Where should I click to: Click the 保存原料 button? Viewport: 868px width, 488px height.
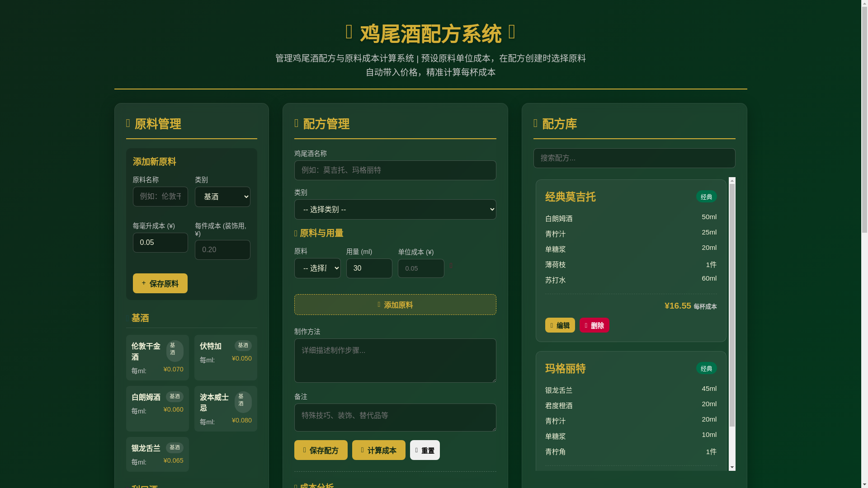(160, 283)
